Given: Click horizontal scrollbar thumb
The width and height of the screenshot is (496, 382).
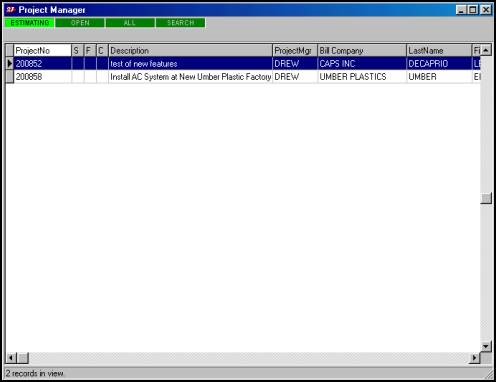Looking at the screenshot, I should pyautogui.click(x=23, y=358).
